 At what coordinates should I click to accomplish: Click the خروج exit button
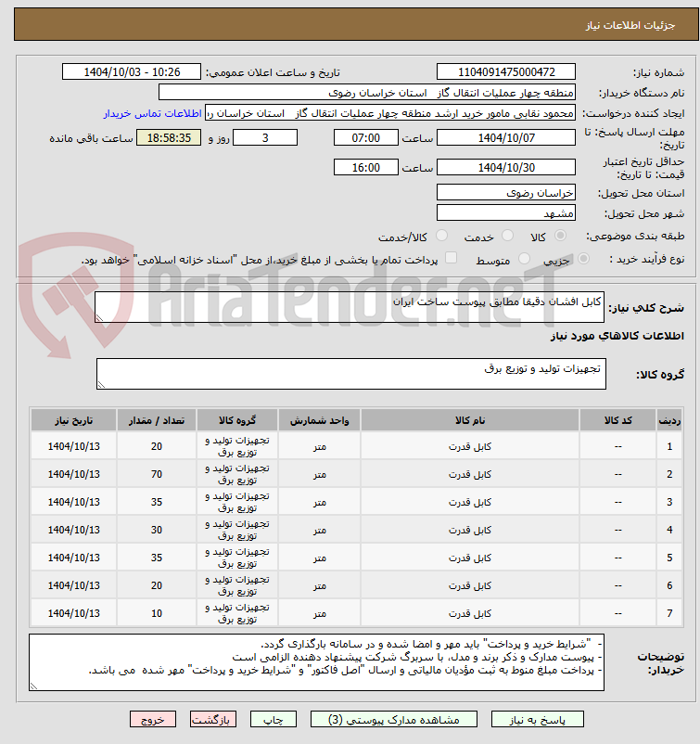coord(153,719)
